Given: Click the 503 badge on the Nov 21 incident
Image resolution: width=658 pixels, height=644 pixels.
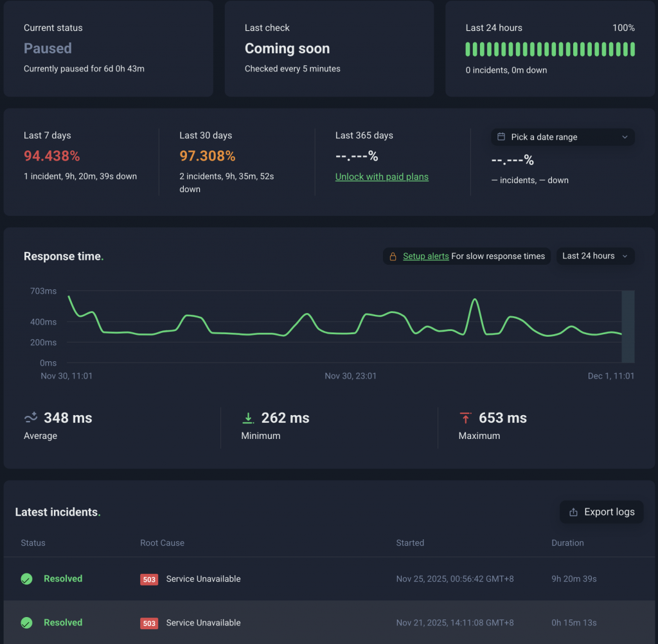Looking at the screenshot, I should click(148, 623).
